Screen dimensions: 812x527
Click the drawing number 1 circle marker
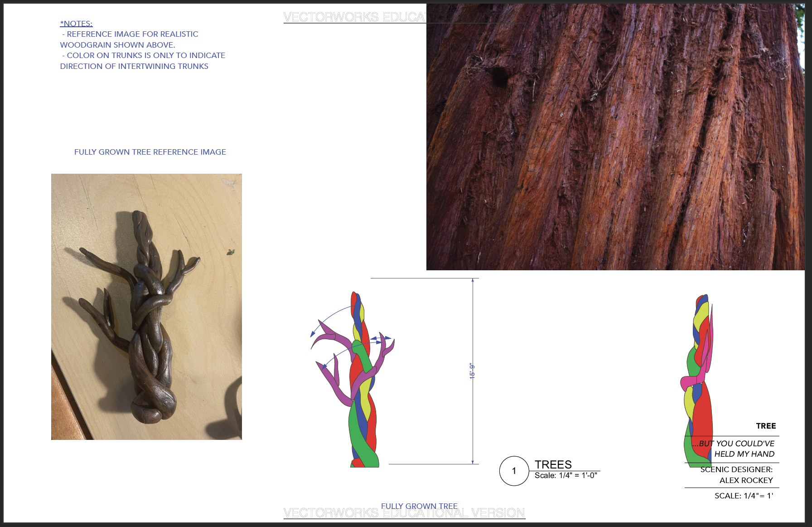[x=514, y=471]
